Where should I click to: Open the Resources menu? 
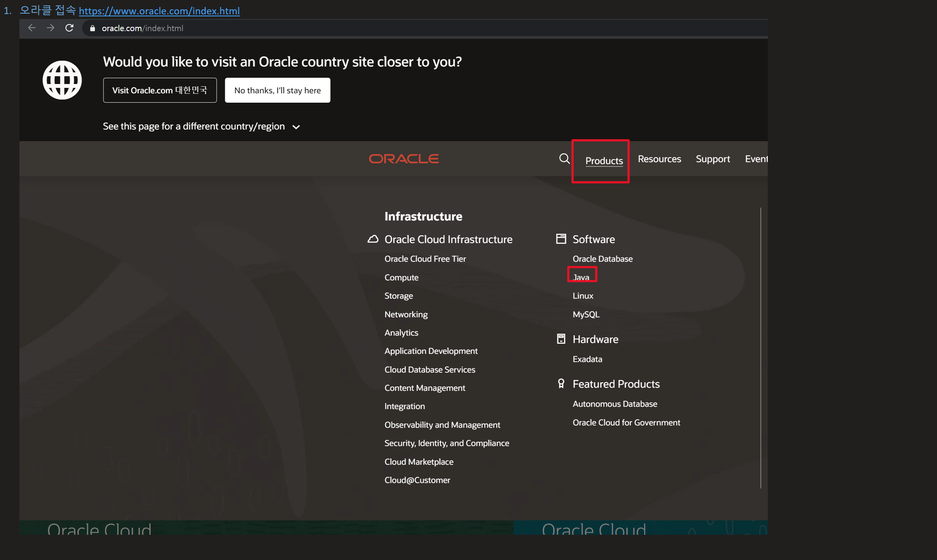pyautogui.click(x=659, y=159)
